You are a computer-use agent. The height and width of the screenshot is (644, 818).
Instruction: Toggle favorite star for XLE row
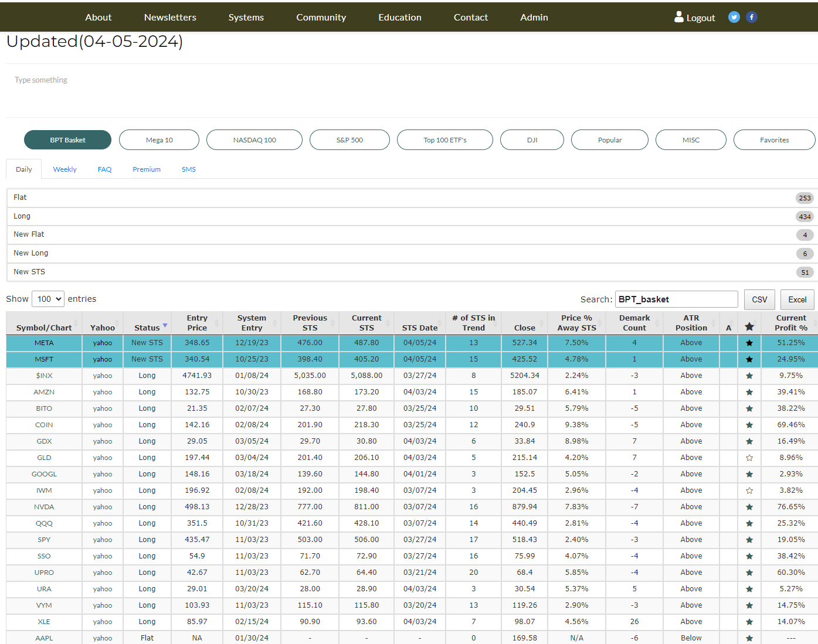point(749,622)
